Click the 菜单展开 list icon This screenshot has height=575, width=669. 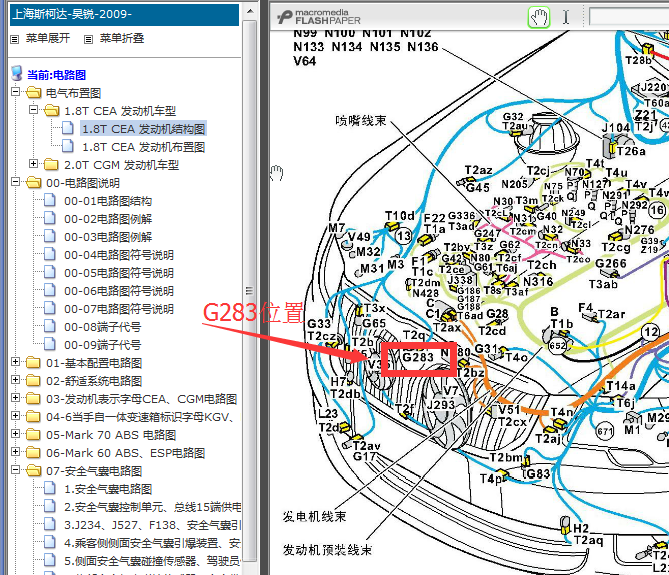[x=15, y=39]
